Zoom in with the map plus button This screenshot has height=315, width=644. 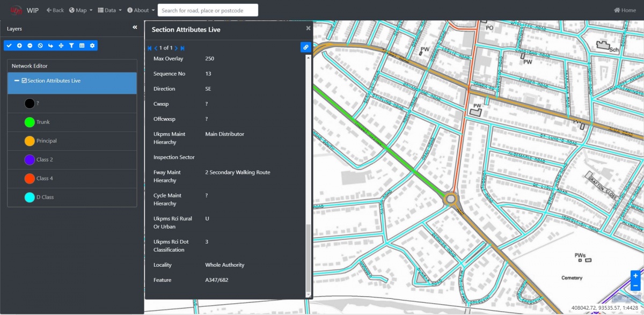tap(635, 276)
